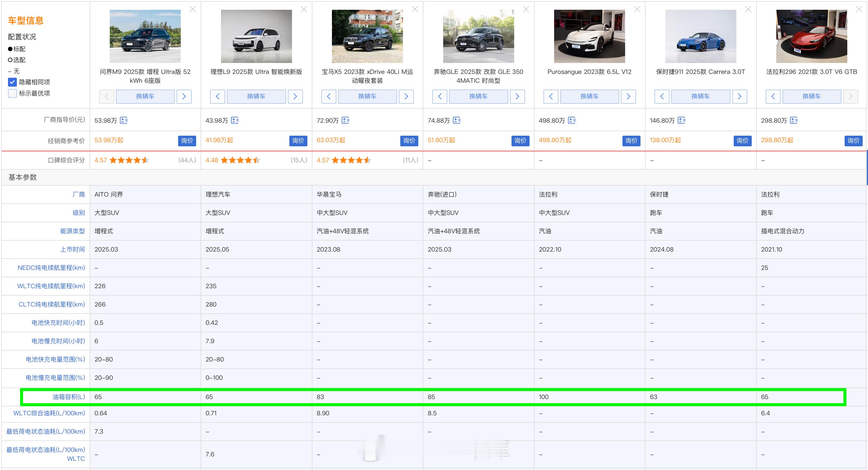Open the 级别 parameter link
868x470 pixels.
point(79,213)
